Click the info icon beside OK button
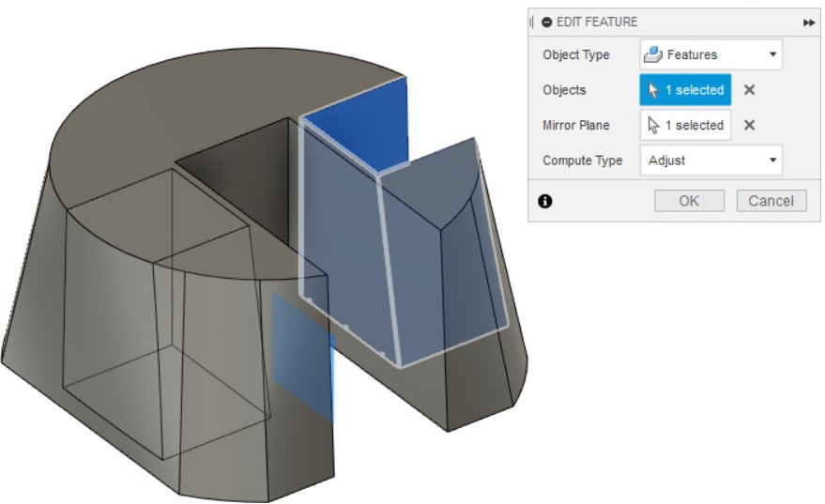The image size is (825, 504). coord(545,201)
